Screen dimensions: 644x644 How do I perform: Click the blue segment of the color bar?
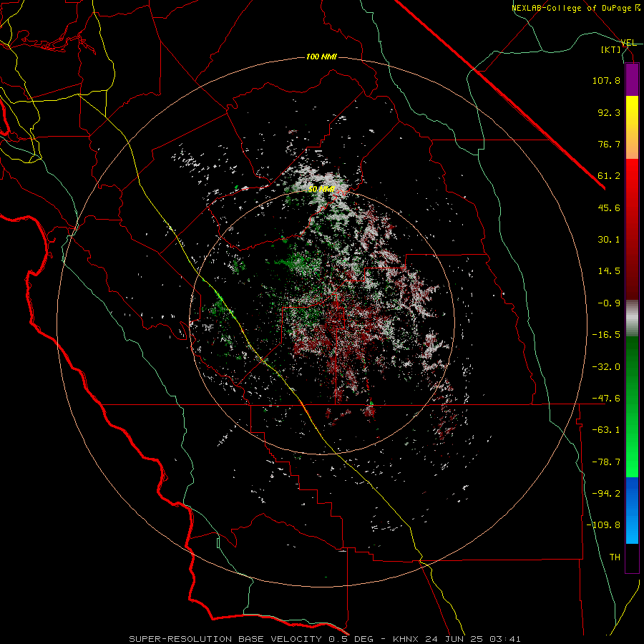(632, 510)
